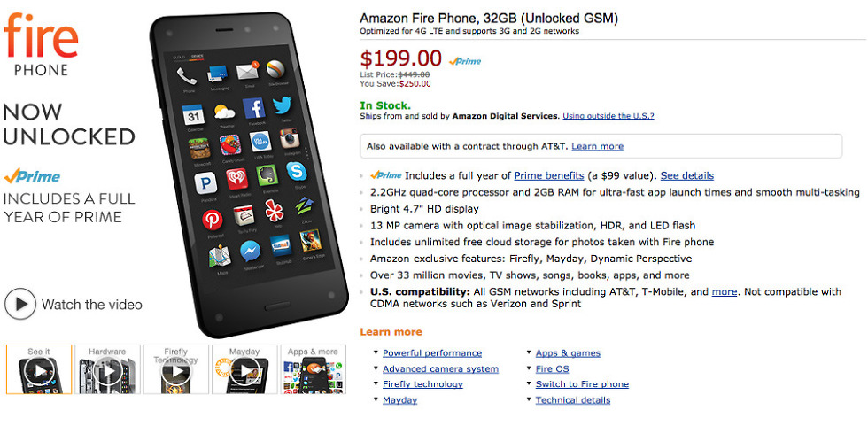Screen dimensions: 868x426
Task: Click the Pinterest app icon on phone
Action: point(212,219)
